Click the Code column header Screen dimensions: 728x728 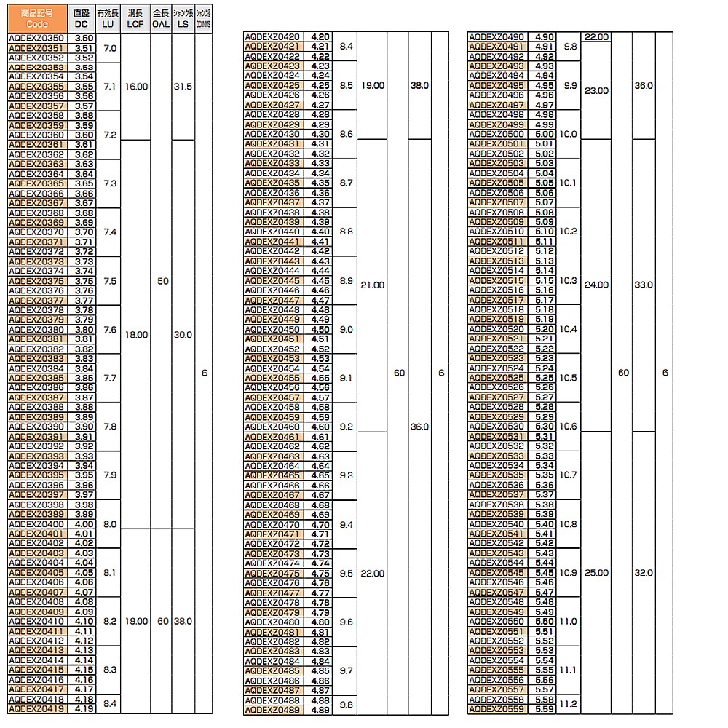click(37, 18)
